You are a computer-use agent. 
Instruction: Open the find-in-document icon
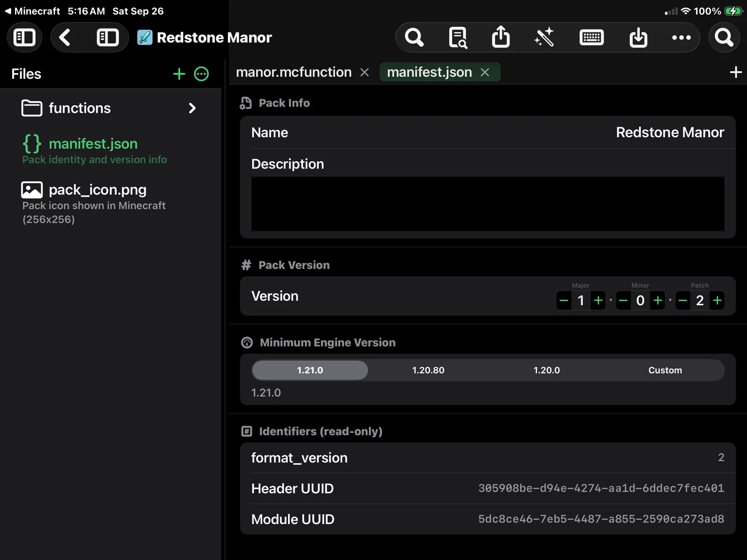458,37
